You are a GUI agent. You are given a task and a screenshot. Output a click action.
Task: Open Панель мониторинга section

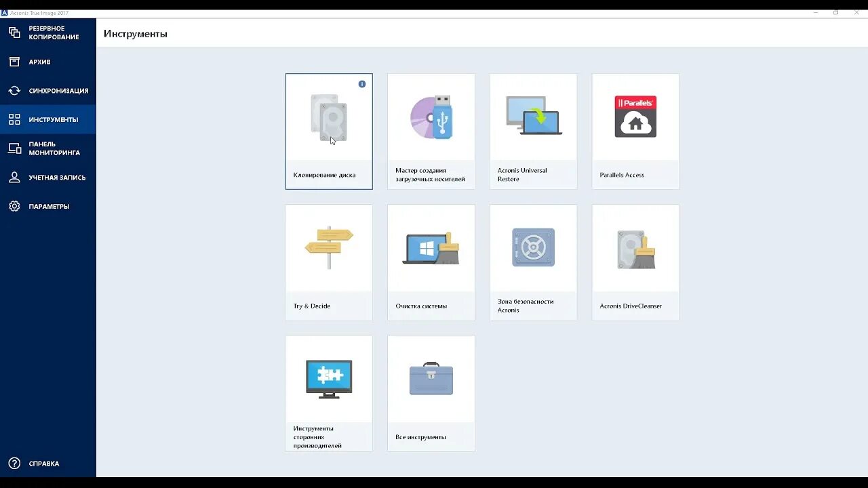coord(54,148)
